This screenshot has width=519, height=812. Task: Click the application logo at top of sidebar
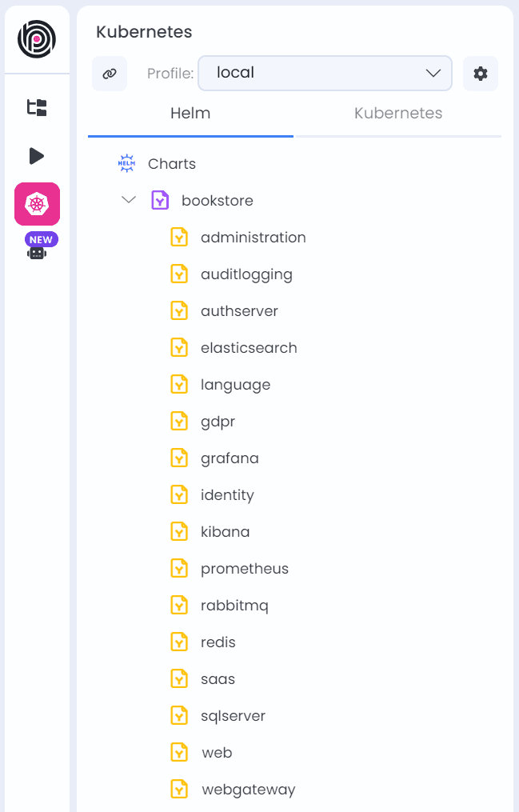pyautogui.click(x=37, y=38)
